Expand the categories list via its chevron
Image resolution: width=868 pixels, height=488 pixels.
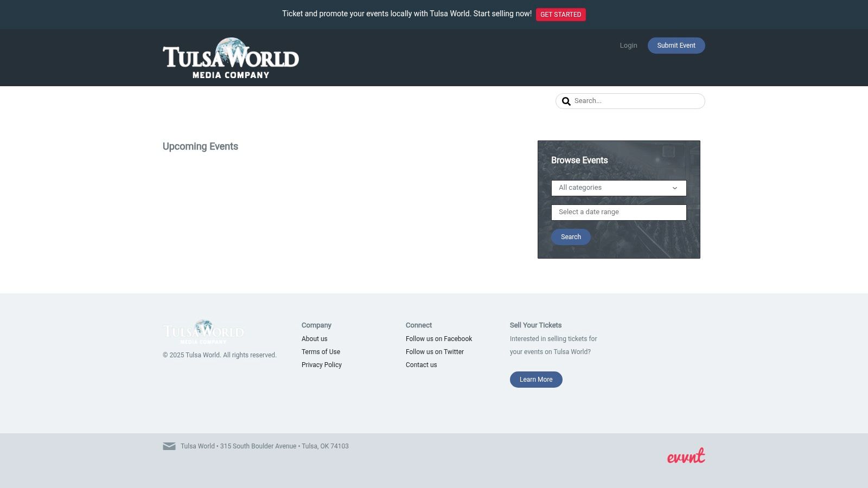(675, 188)
